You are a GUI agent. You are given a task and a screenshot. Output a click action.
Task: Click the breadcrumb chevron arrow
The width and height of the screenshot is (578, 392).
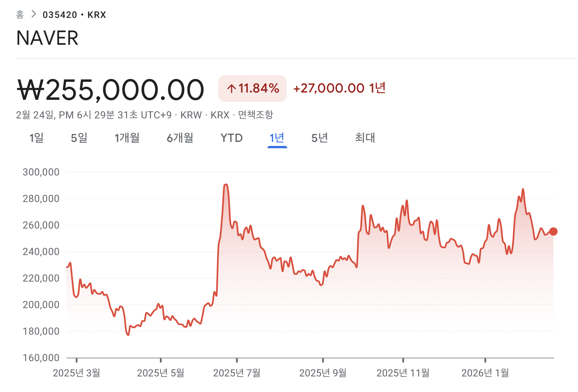coord(33,14)
